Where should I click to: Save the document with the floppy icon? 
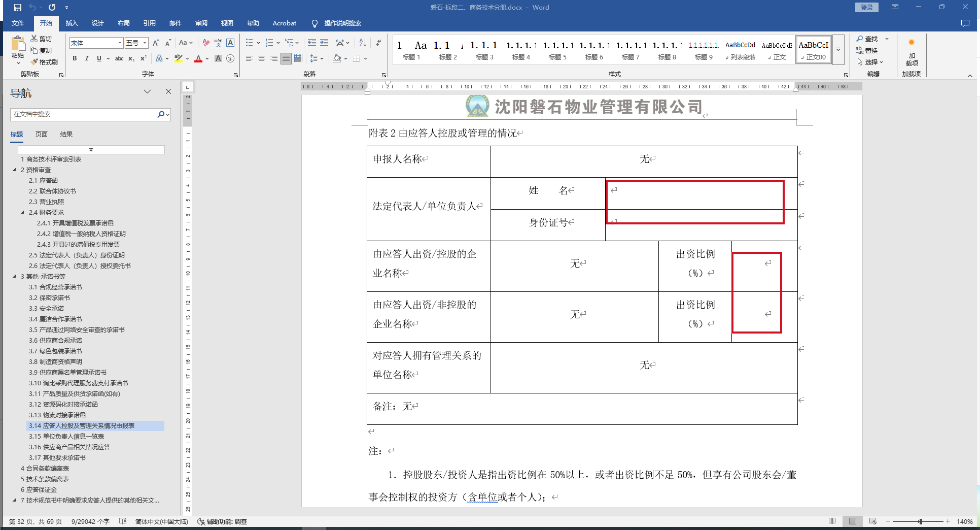click(x=18, y=8)
